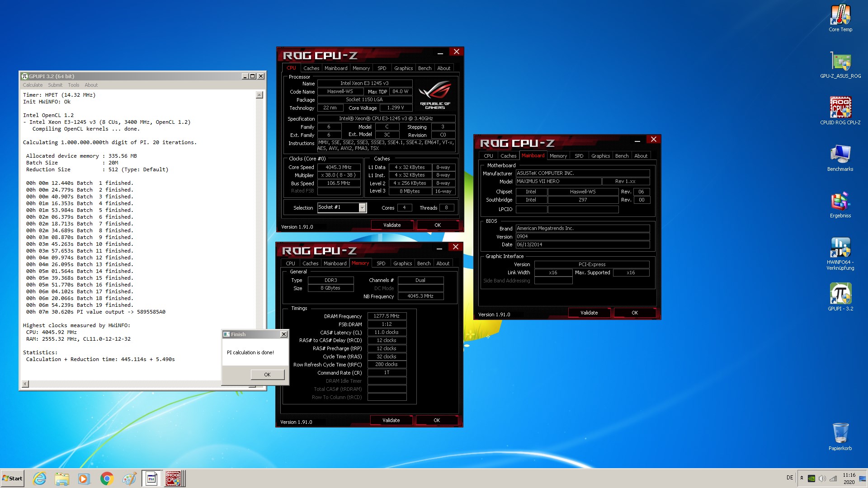Click OK in Memory tab window
This screenshot has width=868, height=488.
437,420
